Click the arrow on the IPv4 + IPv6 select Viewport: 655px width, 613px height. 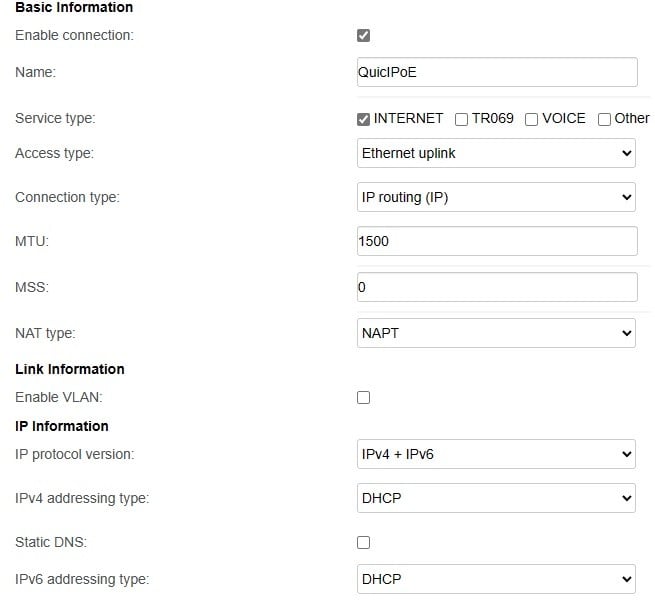(627, 454)
